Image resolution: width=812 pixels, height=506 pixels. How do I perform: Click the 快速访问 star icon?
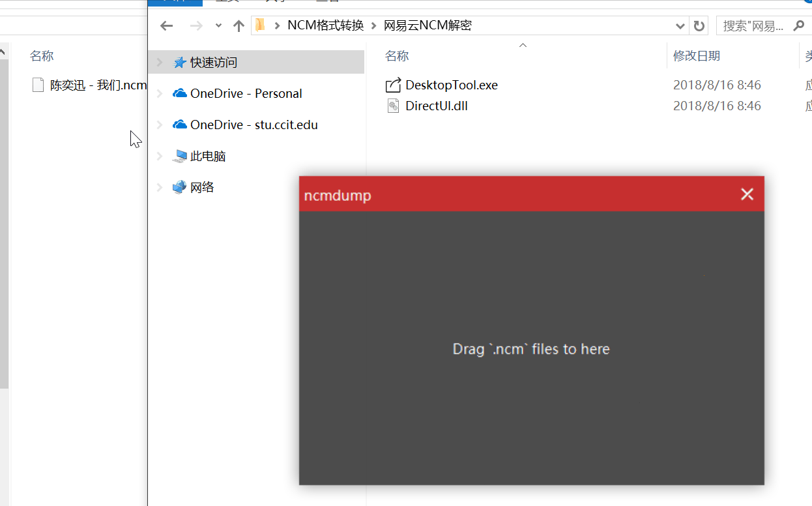coord(180,63)
